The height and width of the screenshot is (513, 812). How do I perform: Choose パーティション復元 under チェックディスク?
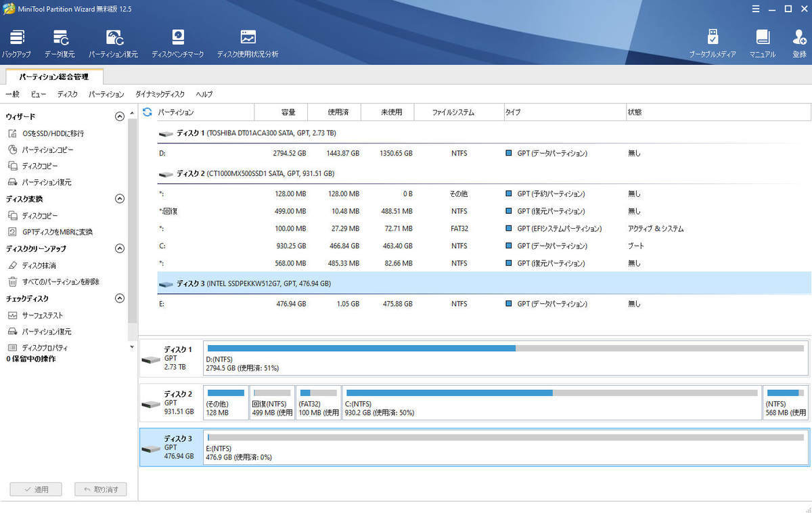[x=39, y=332]
